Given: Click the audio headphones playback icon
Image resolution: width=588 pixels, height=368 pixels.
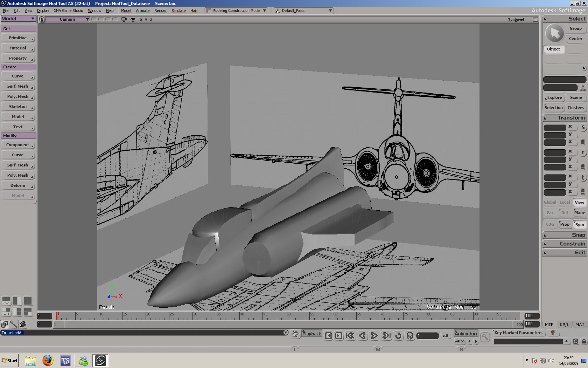Looking at the screenshot, I should tap(410, 336).
